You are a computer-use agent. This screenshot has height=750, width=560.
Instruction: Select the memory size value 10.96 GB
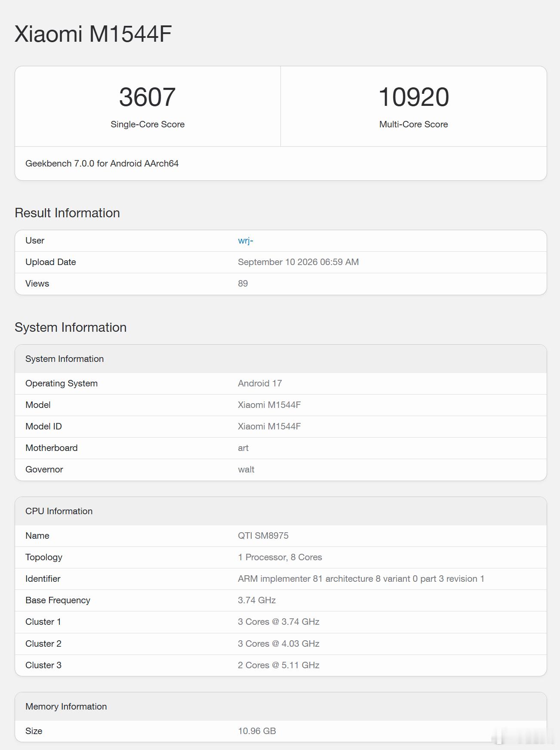click(x=257, y=731)
